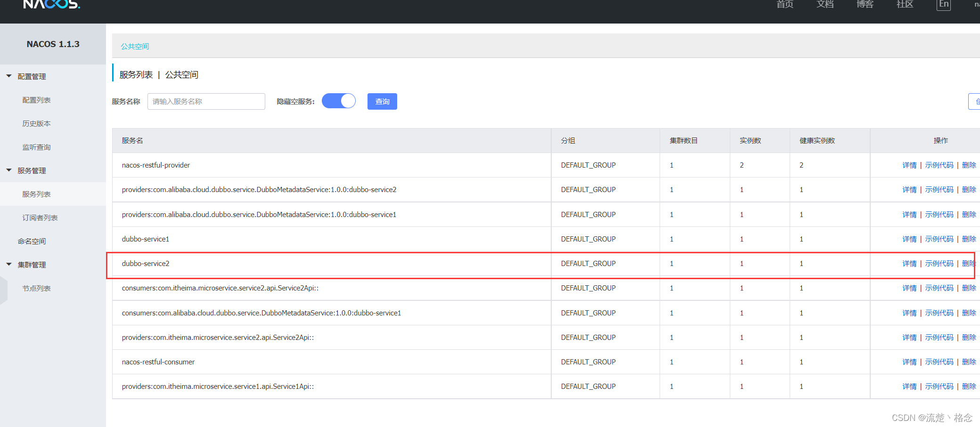Image resolution: width=980 pixels, height=427 pixels.
Task: Click the 健康实例数 column header
Action: pos(817,141)
